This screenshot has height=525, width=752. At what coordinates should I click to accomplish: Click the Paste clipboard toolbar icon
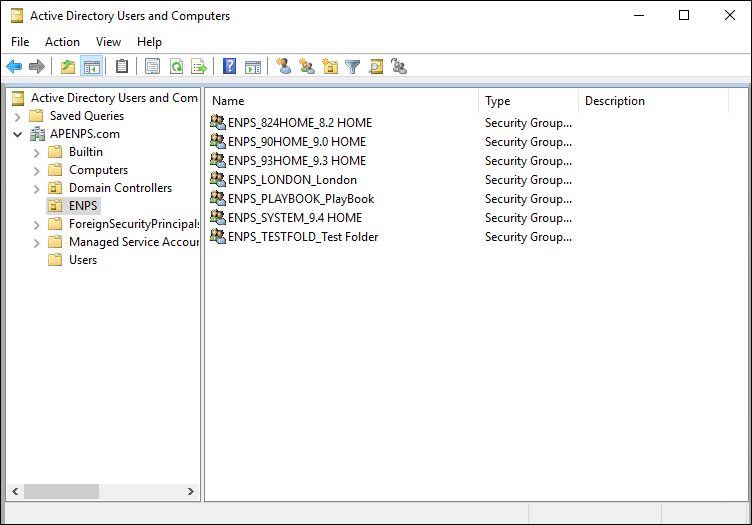tap(122, 66)
